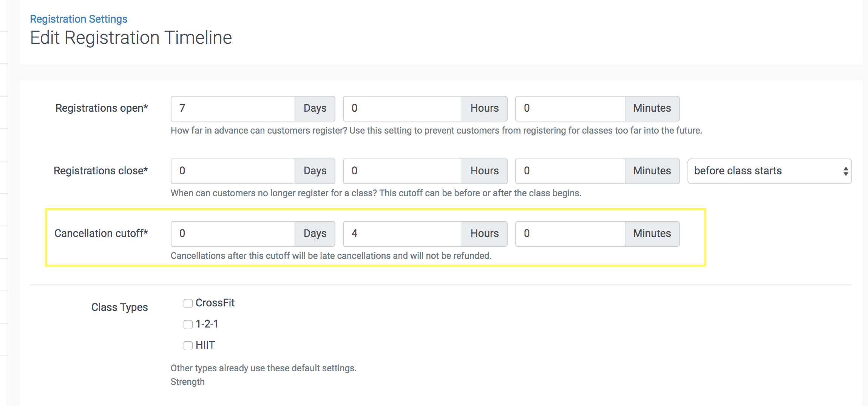Viewport: 868px width, 406px height.
Task: Click the Registrations close field label
Action: coord(100,171)
